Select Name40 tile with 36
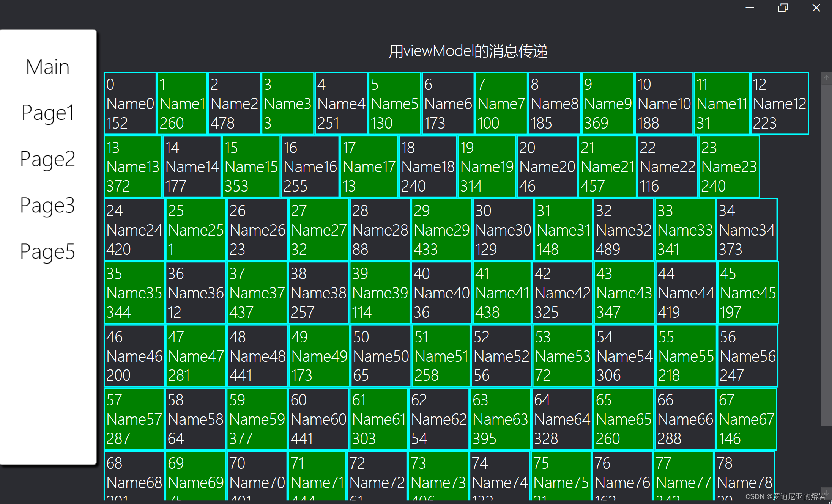The image size is (832, 504). point(441,293)
